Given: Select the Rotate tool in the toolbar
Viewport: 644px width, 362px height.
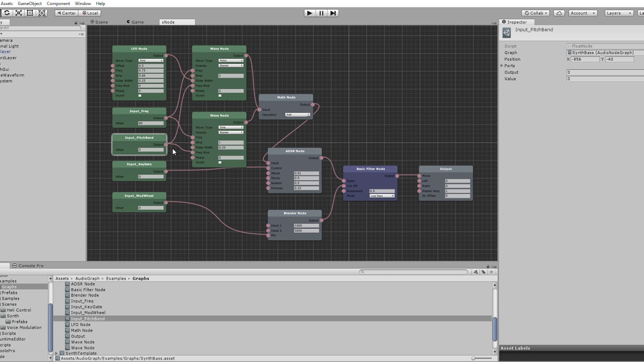Looking at the screenshot, I should [7, 13].
